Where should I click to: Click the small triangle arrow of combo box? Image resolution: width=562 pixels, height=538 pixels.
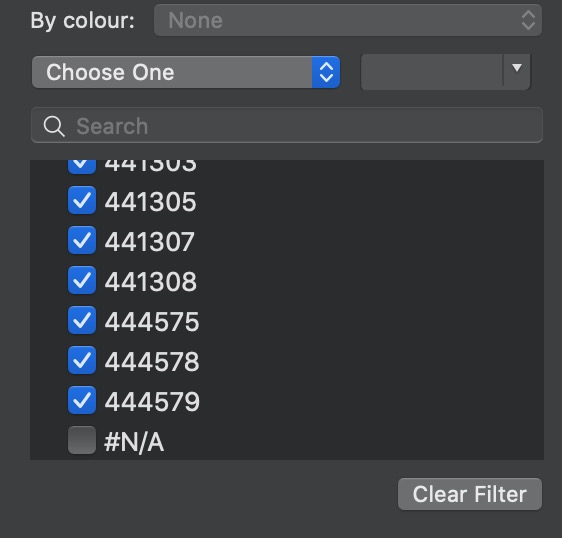point(516,68)
